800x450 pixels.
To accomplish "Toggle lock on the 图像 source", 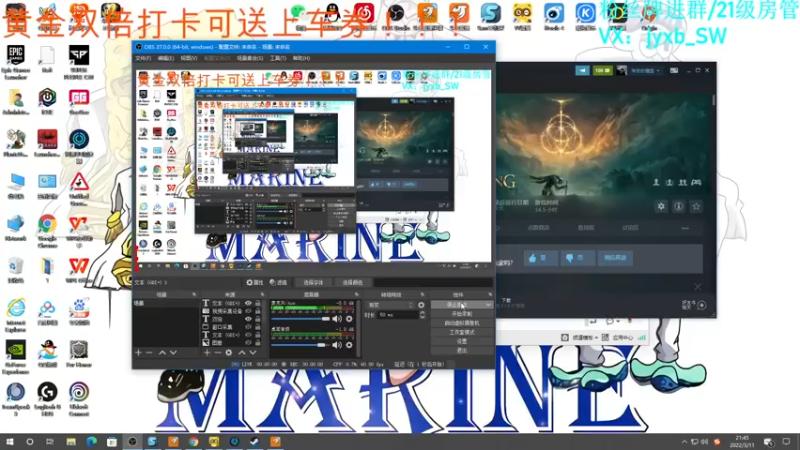I will [258, 343].
